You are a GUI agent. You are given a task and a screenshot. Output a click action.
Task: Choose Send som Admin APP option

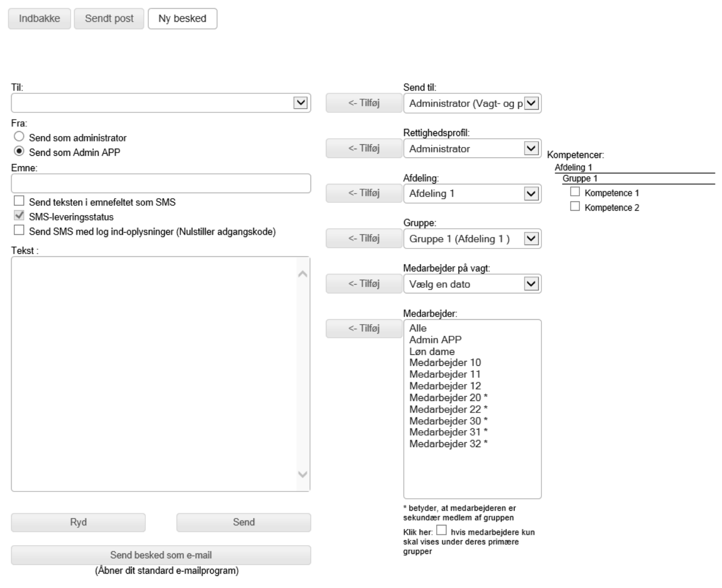pos(19,152)
